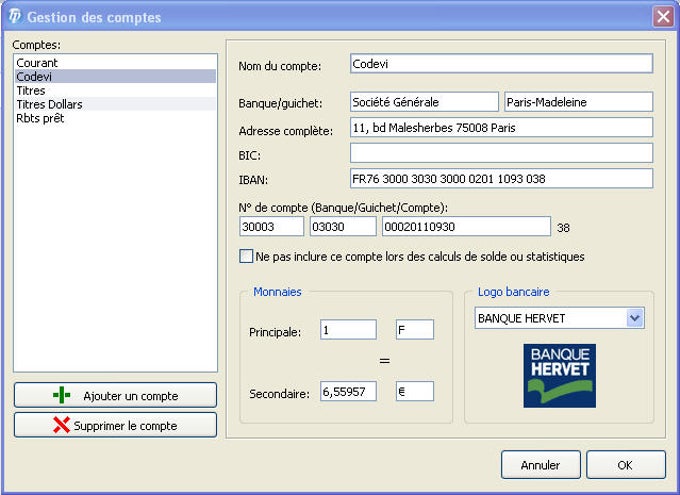Click the Secondaire rate field 6,55957
680x495 pixels.
click(348, 391)
